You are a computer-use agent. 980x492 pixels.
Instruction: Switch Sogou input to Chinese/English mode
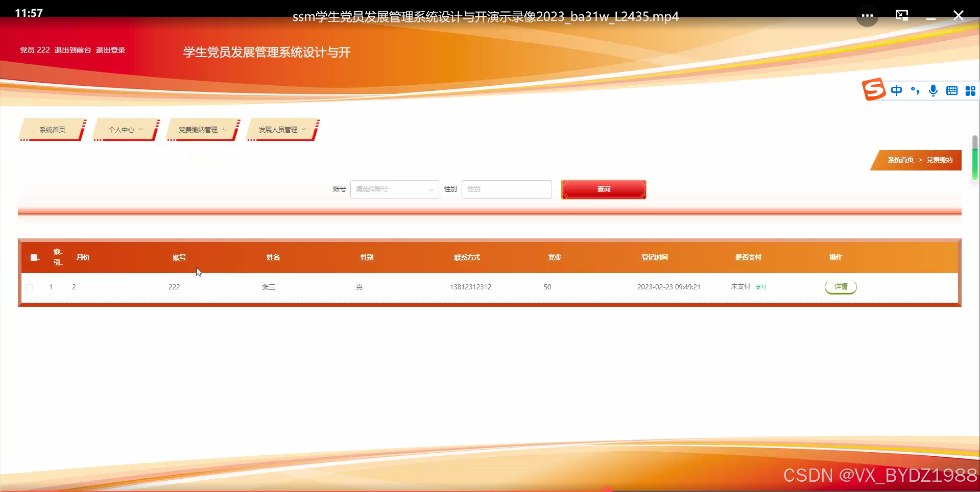pyautogui.click(x=896, y=91)
